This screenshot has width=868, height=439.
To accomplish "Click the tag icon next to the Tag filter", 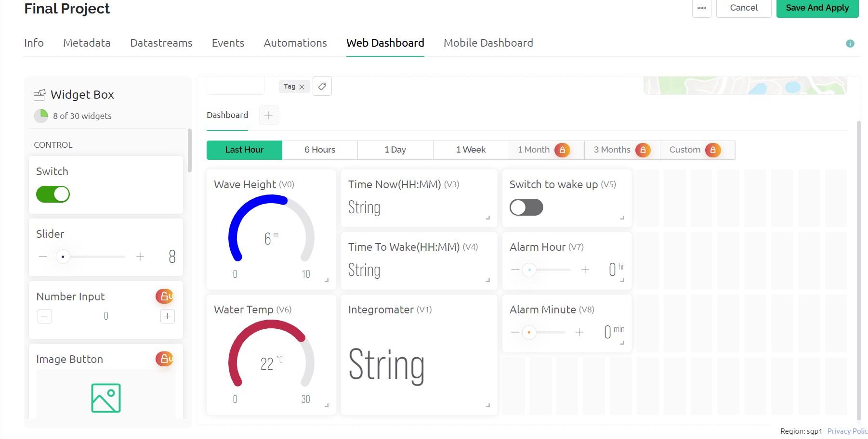I will point(322,86).
